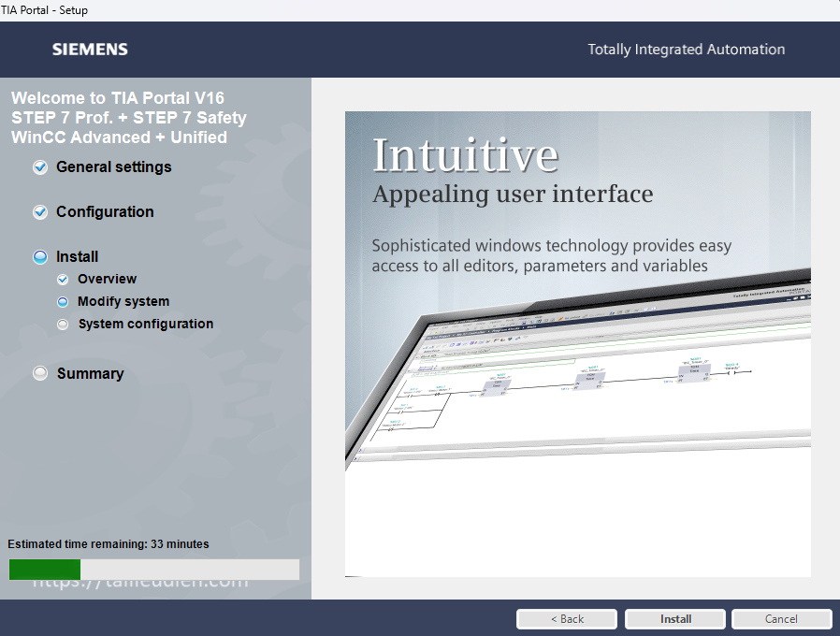Go to the Overview sub-step
The width and height of the screenshot is (840, 636).
[x=107, y=280]
